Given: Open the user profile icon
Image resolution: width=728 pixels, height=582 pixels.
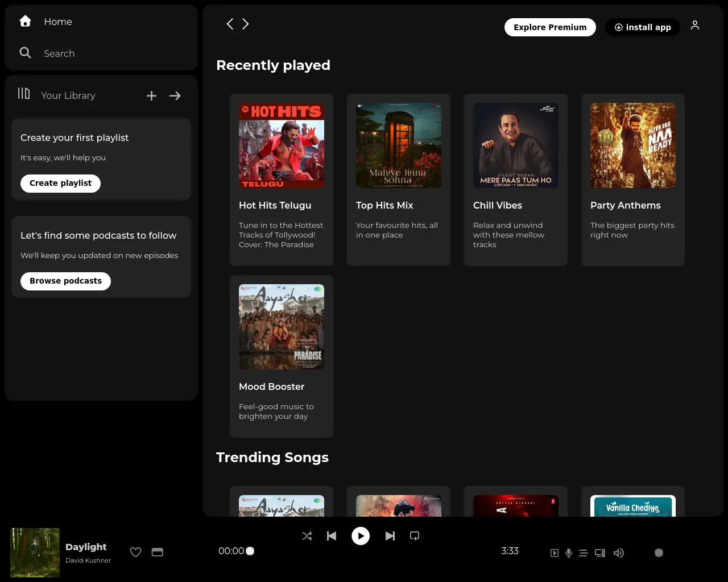Looking at the screenshot, I should point(695,26).
